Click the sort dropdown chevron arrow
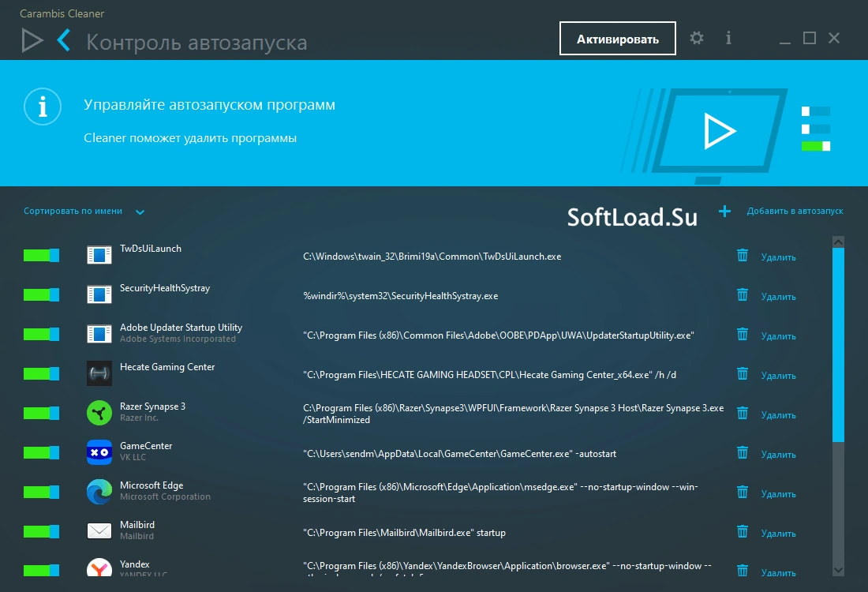The image size is (868, 592). (x=140, y=212)
